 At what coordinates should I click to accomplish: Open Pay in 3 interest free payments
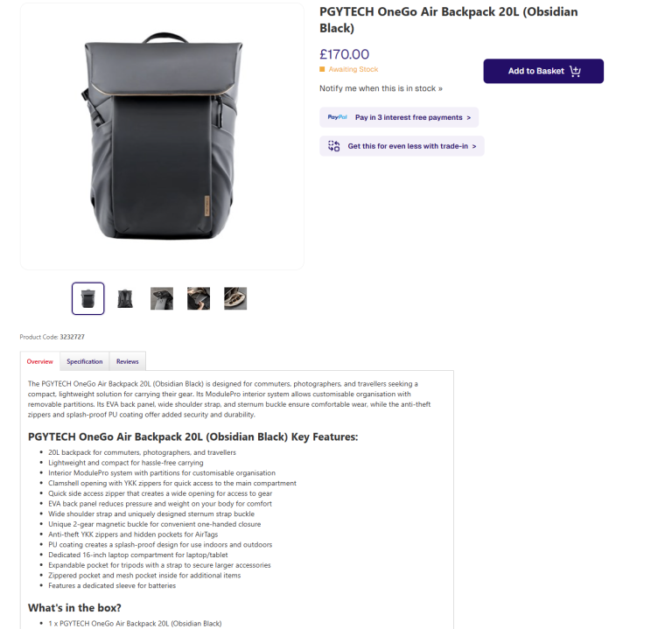click(399, 117)
